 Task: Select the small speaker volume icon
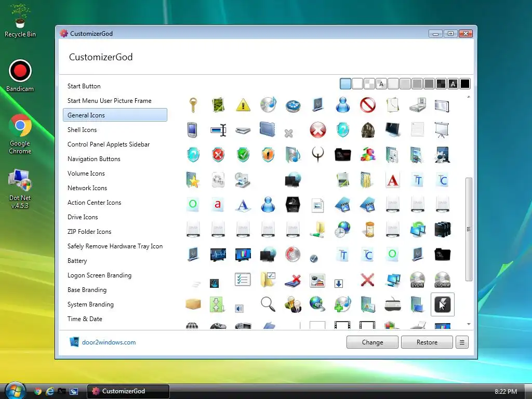point(239,309)
